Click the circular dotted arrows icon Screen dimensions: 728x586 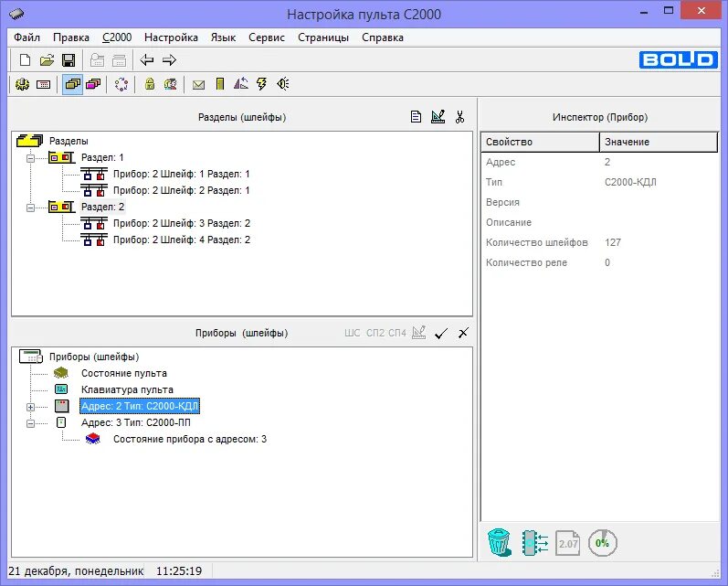coord(121,84)
